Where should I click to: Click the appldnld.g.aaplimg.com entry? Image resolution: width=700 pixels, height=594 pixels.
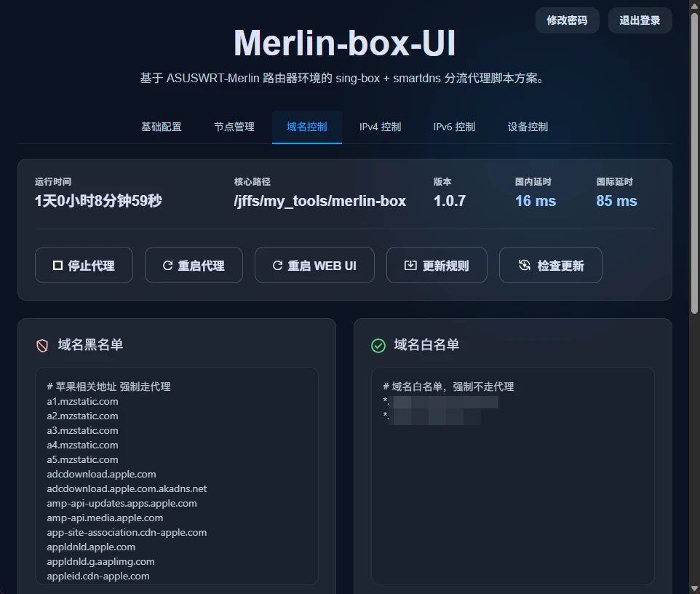[x=100, y=561]
